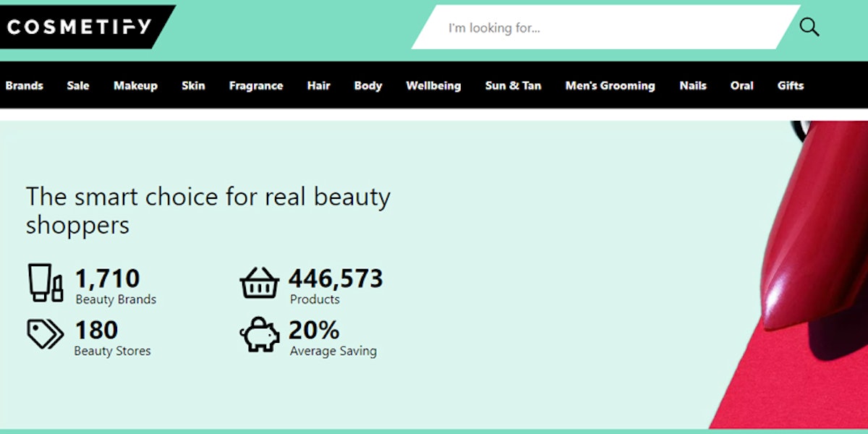
Task: Open the Body category
Action: (x=368, y=85)
